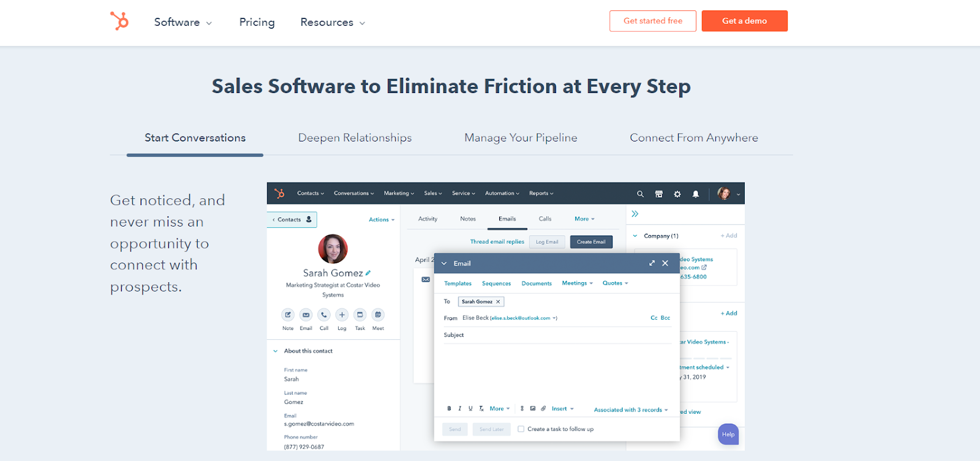Switch to the Deepen Relationships tab
The image size is (980, 461).
pyautogui.click(x=355, y=138)
